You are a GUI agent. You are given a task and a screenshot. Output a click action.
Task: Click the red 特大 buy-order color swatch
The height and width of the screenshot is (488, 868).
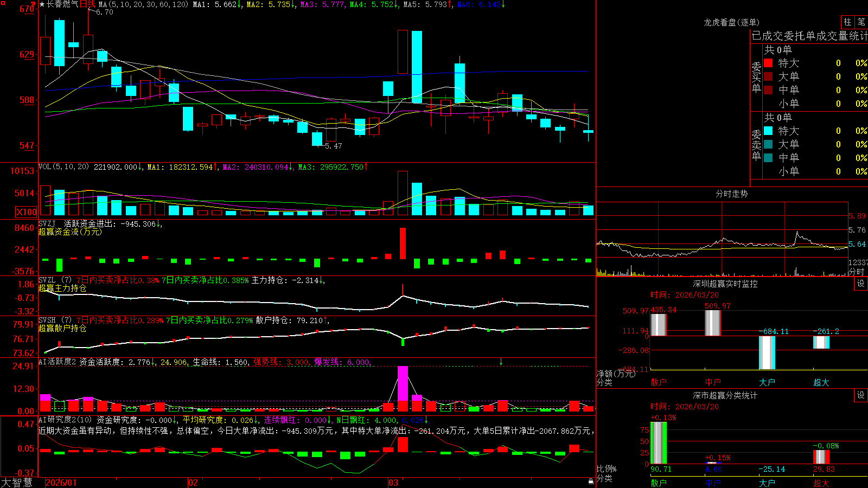point(768,63)
